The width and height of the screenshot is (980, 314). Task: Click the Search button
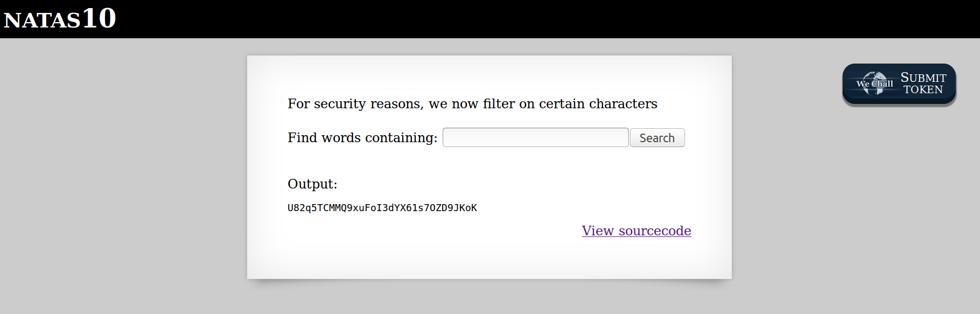point(657,138)
